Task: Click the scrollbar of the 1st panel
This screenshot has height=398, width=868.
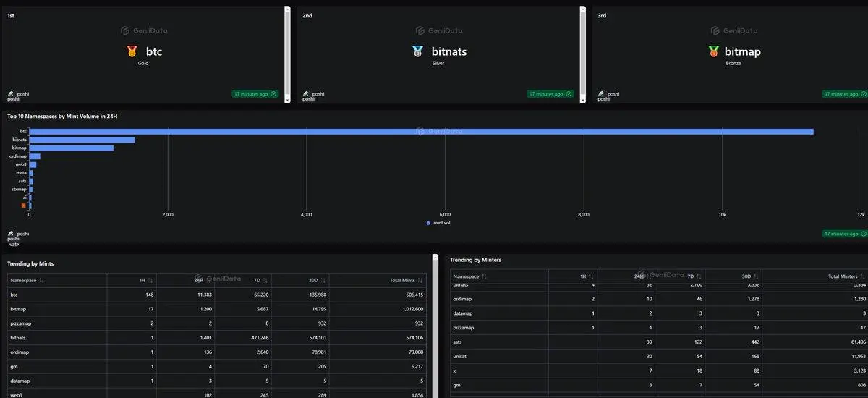Action: (x=287, y=54)
